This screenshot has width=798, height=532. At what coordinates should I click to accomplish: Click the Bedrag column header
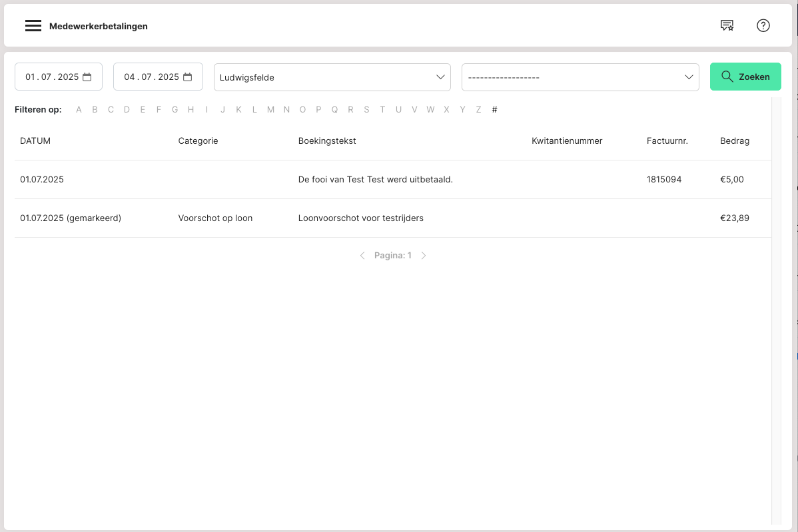734,141
